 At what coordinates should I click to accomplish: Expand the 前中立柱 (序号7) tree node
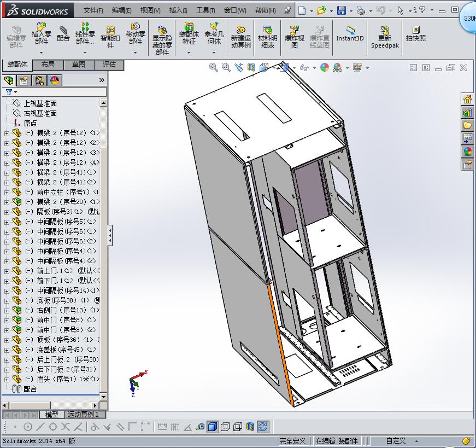coord(7,192)
